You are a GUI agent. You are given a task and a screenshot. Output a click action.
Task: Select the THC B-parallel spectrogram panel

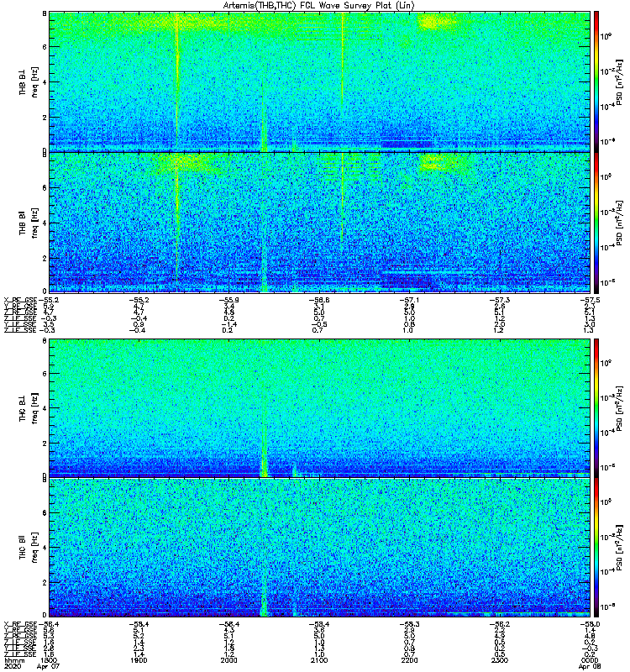click(319, 548)
